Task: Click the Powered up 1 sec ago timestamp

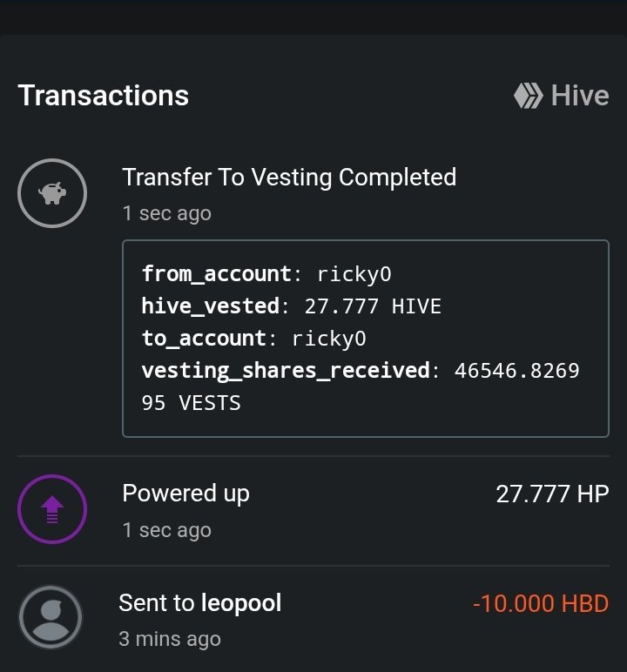Action: (x=167, y=530)
